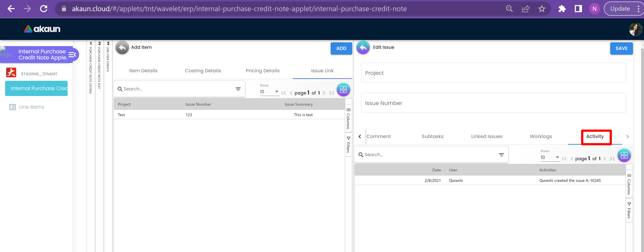Switch to the Worklogs tab
644x252 pixels.
tap(540, 136)
